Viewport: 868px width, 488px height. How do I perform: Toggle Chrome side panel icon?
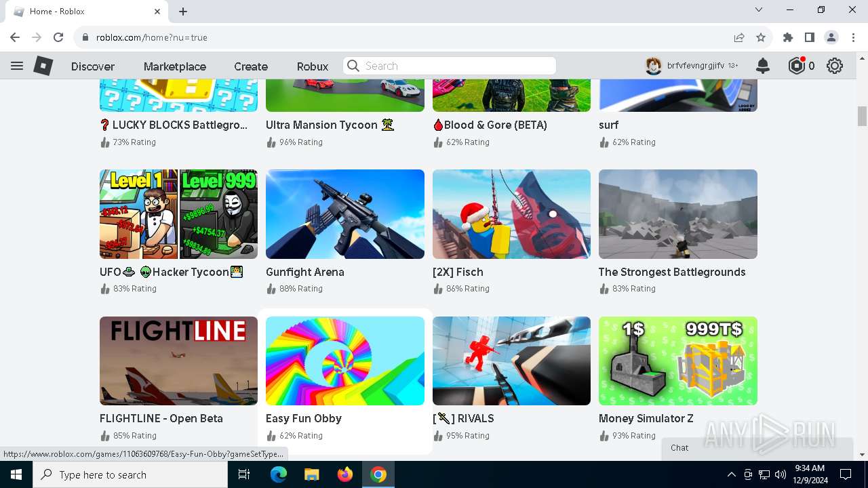click(x=810, y=37)
